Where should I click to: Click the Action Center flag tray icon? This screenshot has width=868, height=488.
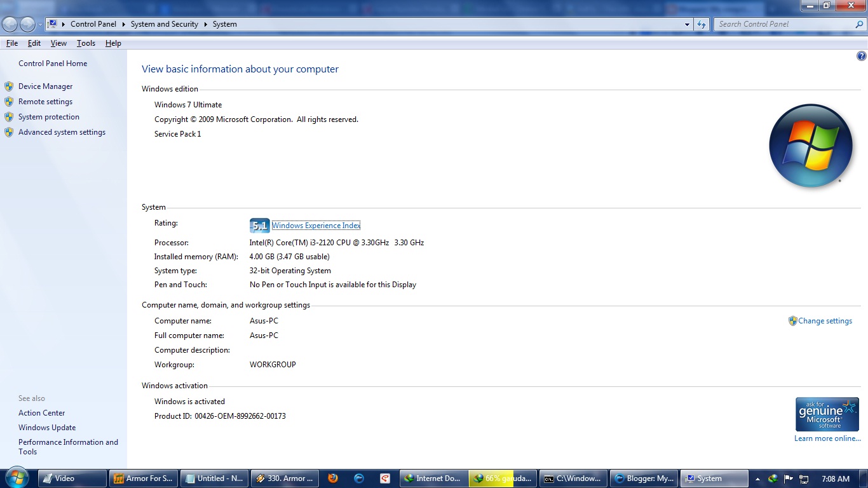tap(789, 478)
